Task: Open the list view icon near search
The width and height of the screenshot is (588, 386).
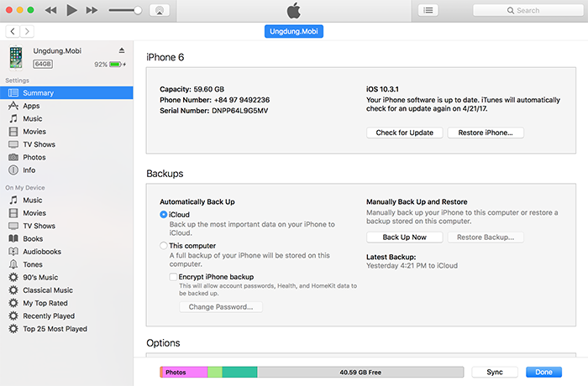Action: tap(428, 11)
